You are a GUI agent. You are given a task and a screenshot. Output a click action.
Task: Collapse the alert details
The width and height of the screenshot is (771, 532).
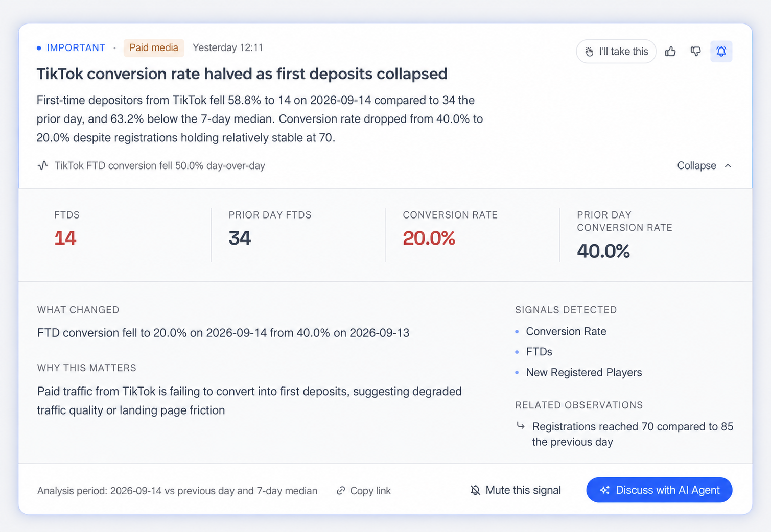[x=704, y=165]
